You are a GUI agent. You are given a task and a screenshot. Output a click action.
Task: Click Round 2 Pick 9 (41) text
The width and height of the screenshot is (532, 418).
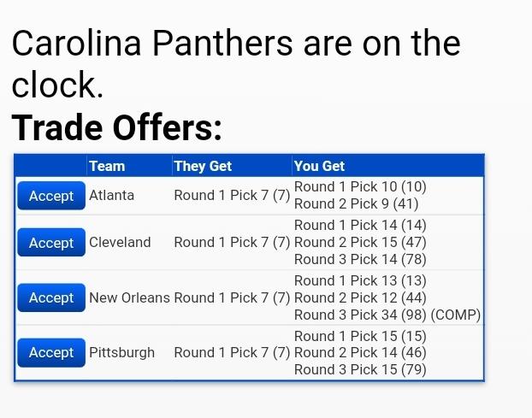click(357, 203)
